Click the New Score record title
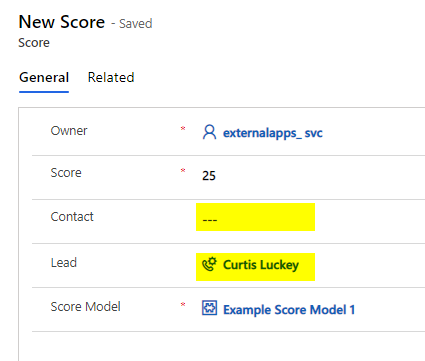 62,22
